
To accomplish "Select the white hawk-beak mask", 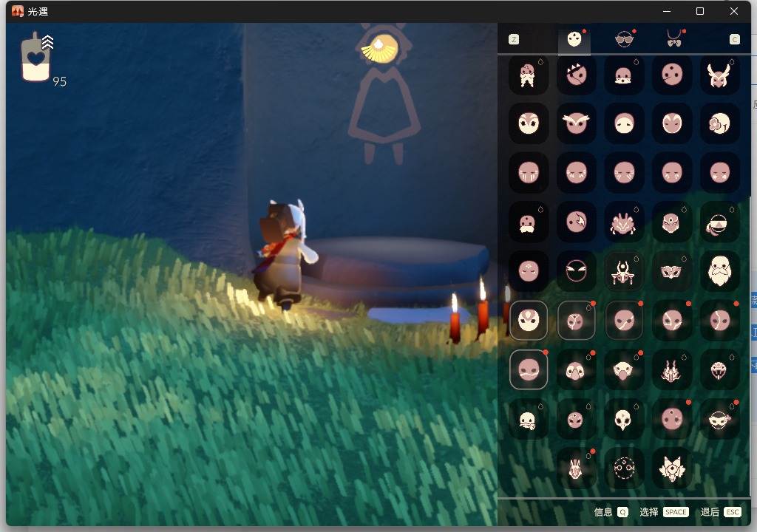I will 624,369.
